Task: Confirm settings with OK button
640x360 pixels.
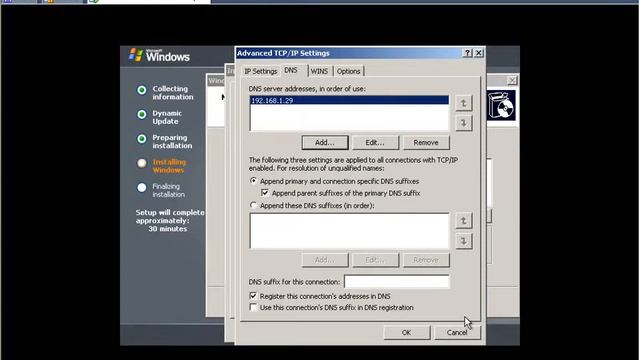Action: point(407,332)
